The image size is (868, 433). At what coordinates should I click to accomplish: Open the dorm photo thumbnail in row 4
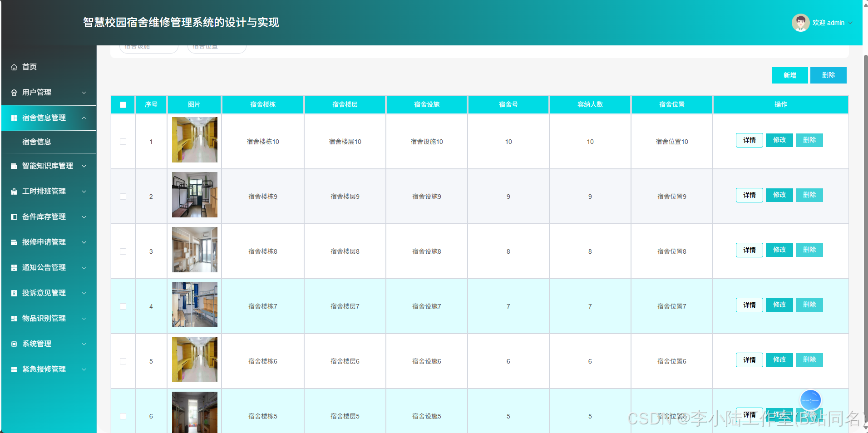pos(195,305)
